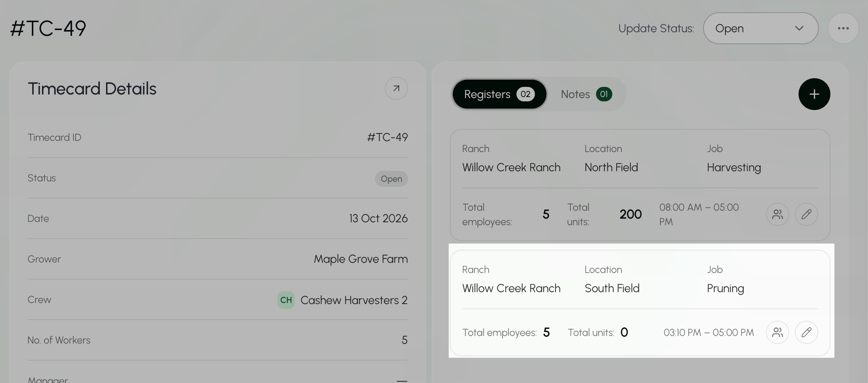
Task: Expand Timecard Details with arrow icon
Action: (x=396, y=88)
